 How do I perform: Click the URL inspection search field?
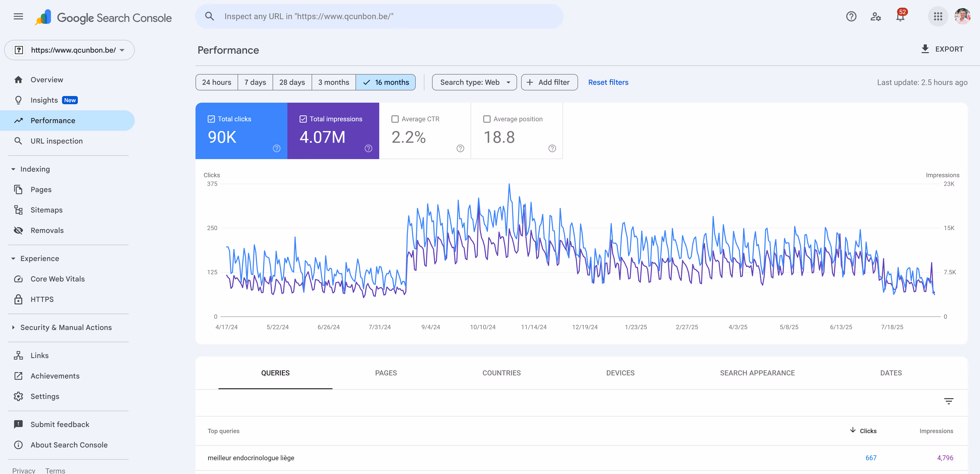click(x=379, y=16)
